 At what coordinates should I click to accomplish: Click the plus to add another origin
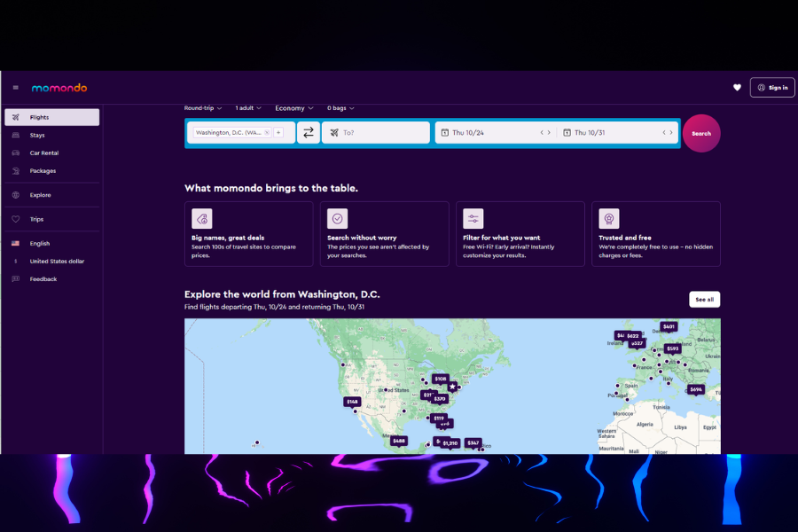[x=278, y=132]
